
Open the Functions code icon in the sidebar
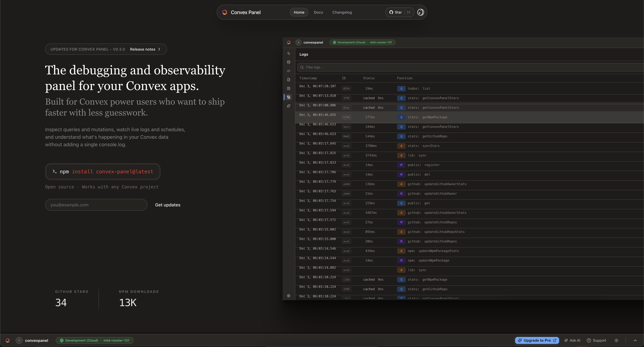(x=289, y=71)
